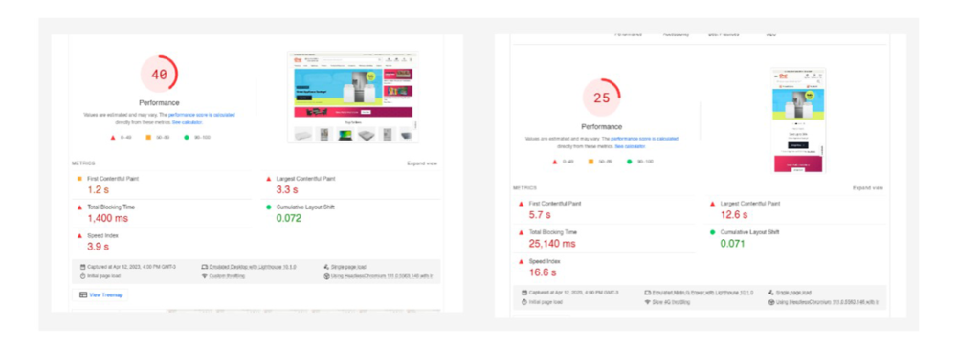Expand view of metrics in score-40 report
Image resolution: width=980 pixels, height=348 pixels.
coord(422,163)
